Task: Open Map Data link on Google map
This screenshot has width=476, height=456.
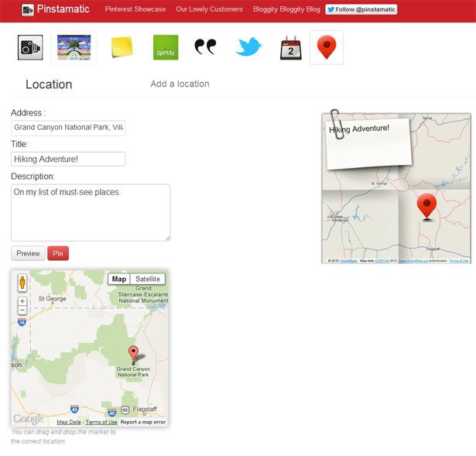Action: (69, 422)
